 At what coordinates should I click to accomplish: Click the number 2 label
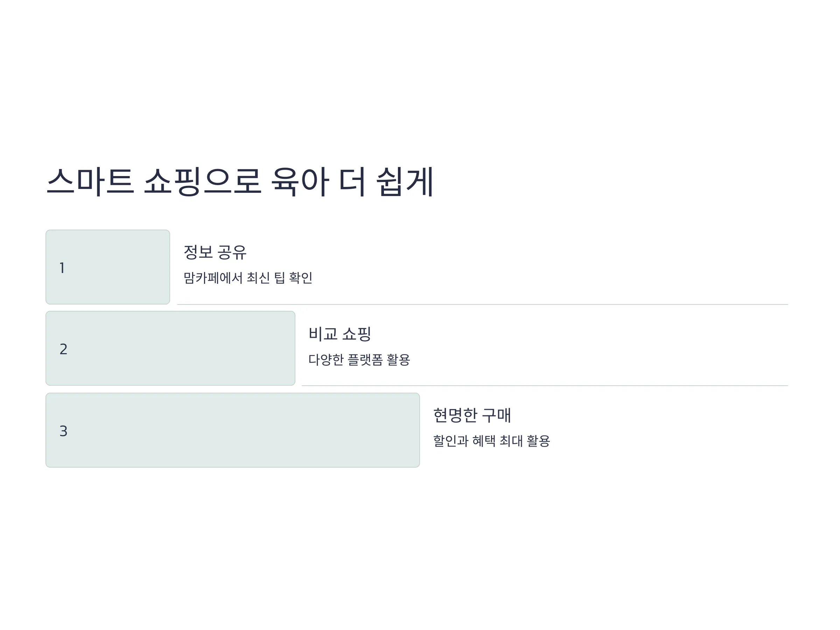pos(63,349)
